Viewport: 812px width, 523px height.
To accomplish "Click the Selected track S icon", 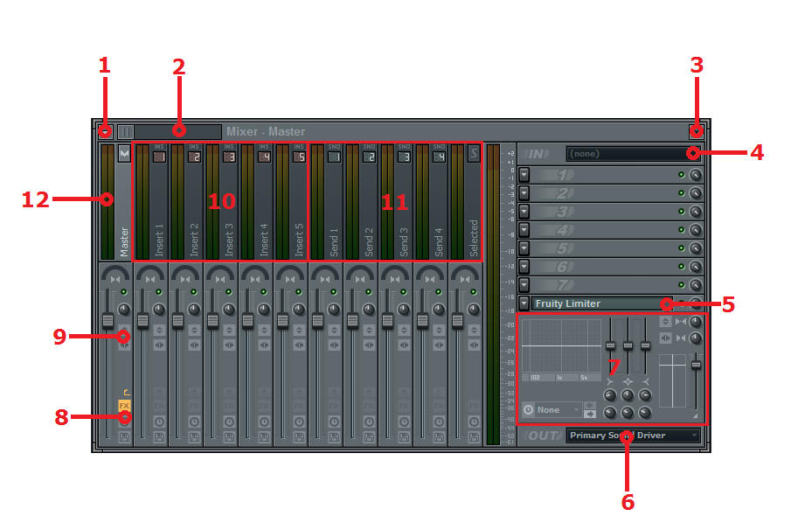I will click(474, 154).
